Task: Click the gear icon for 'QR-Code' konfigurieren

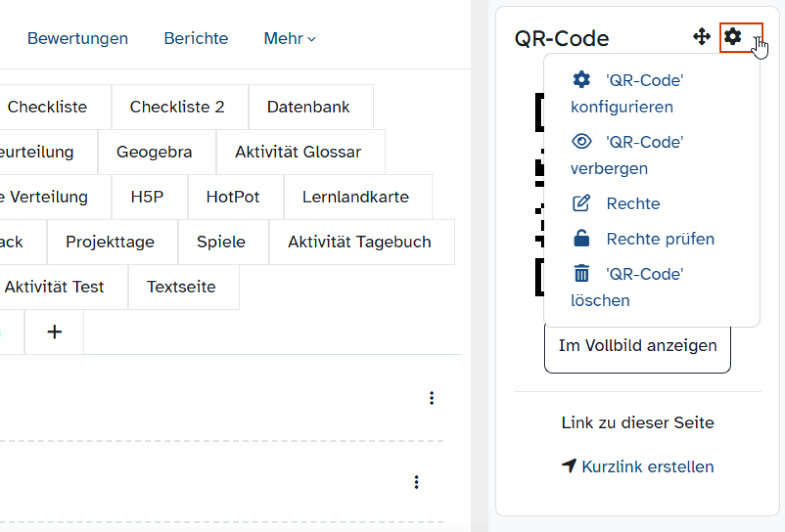Action: (581, 80)
